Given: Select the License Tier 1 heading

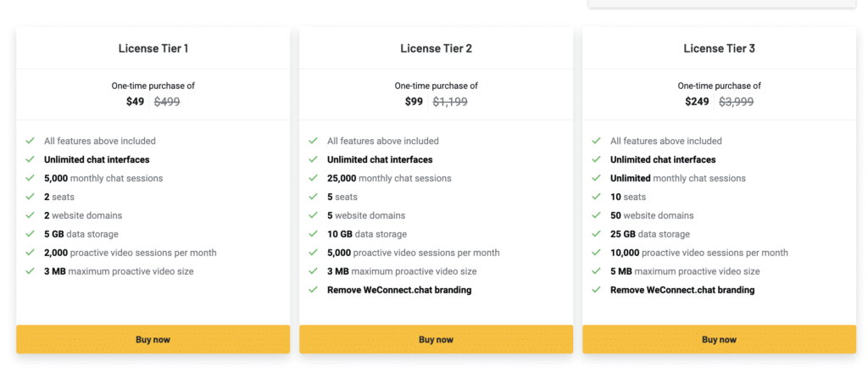Looking at the screenshot, I should click(x=153, y=48).
